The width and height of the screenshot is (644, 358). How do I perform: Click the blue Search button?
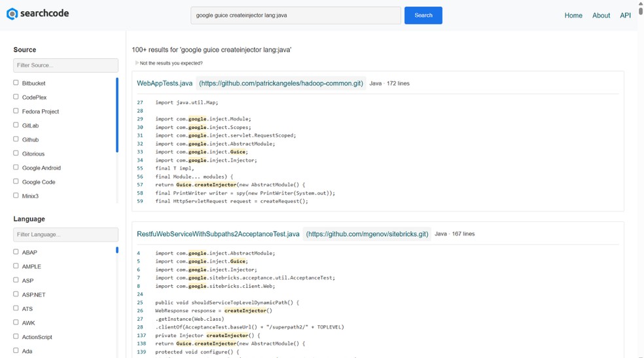pyautogui.click(x=423, y=15)
